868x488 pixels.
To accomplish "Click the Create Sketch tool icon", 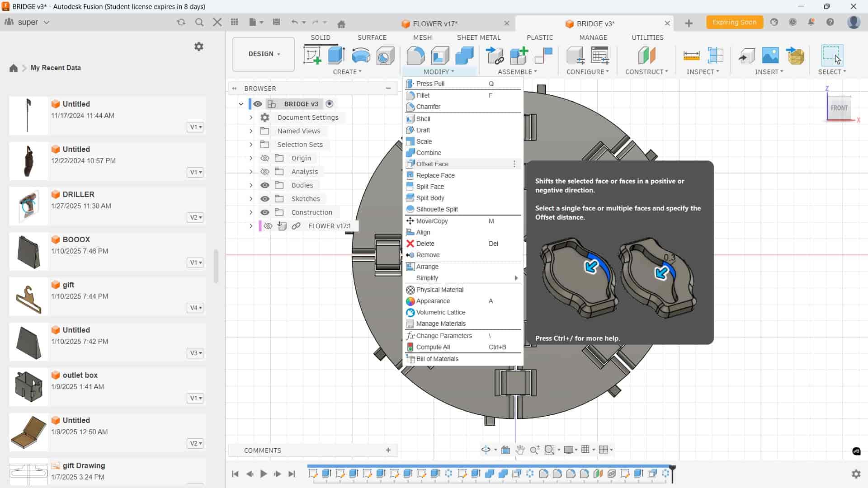I will point(312,56).
